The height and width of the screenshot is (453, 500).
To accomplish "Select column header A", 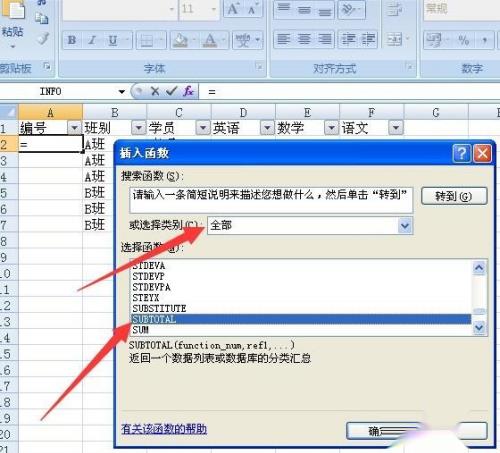I will 50,112.
